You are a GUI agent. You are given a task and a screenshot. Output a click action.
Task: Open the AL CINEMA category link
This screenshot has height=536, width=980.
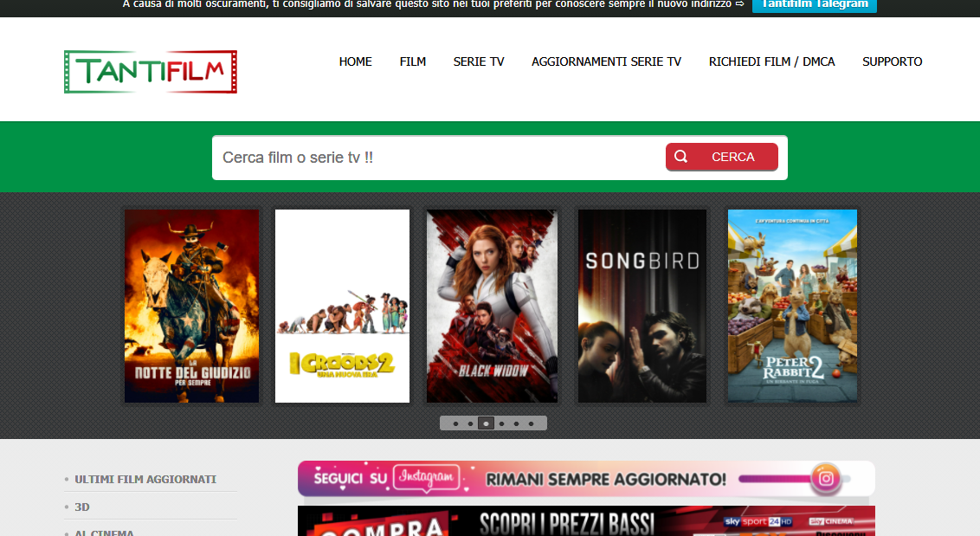coord(105,533)
